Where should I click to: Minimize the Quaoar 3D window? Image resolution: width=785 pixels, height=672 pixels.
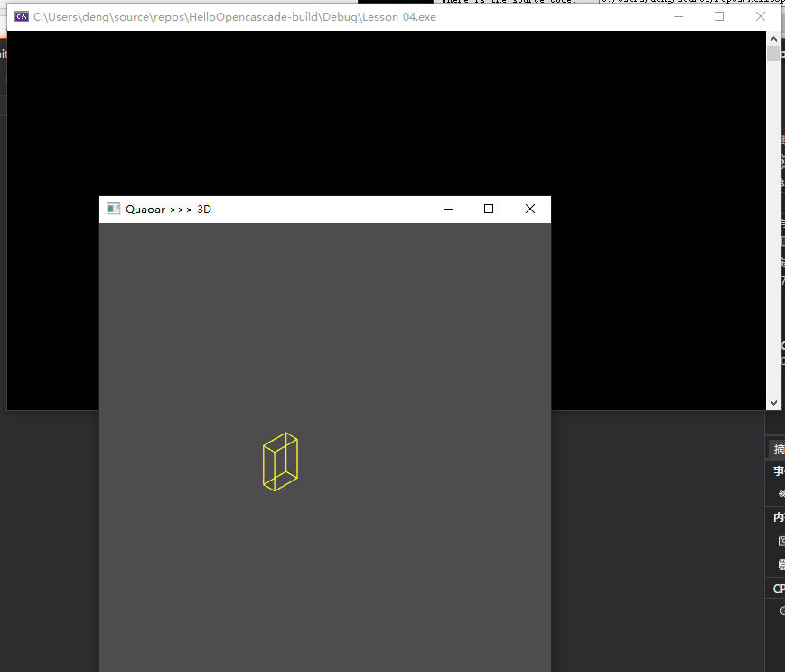447,209
